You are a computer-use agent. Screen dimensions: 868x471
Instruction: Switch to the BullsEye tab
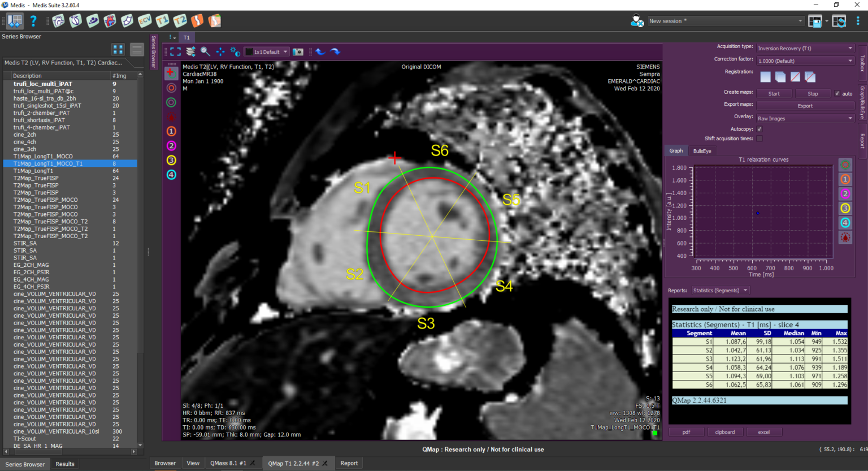pos(702,151)
